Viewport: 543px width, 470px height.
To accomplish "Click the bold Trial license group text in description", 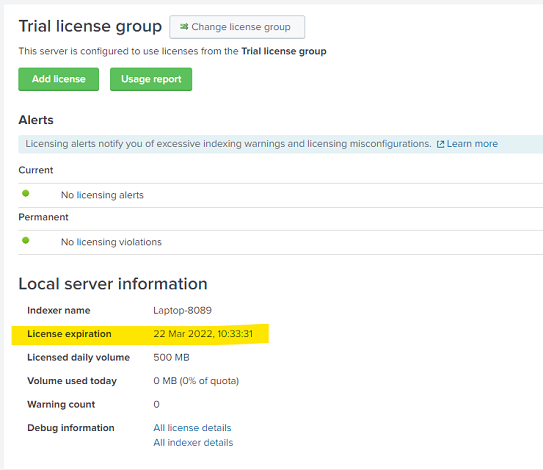I will tap(284, 51).
